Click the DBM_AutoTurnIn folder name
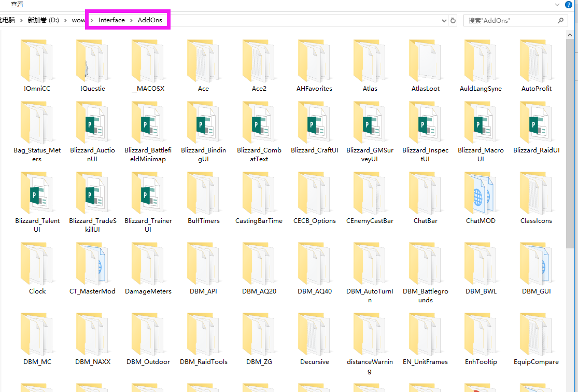The width and height of the screenshot is (578, 392). point(370,296)
